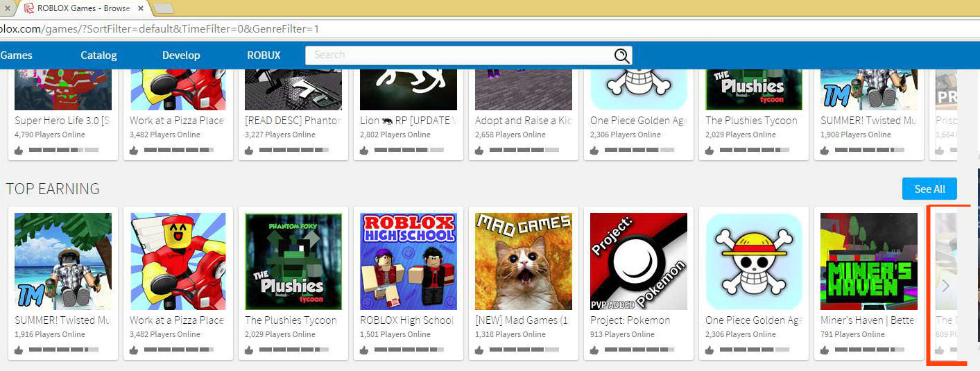Click 791 Players Online text
Viewport: 980px width, 371px height.
852,334
